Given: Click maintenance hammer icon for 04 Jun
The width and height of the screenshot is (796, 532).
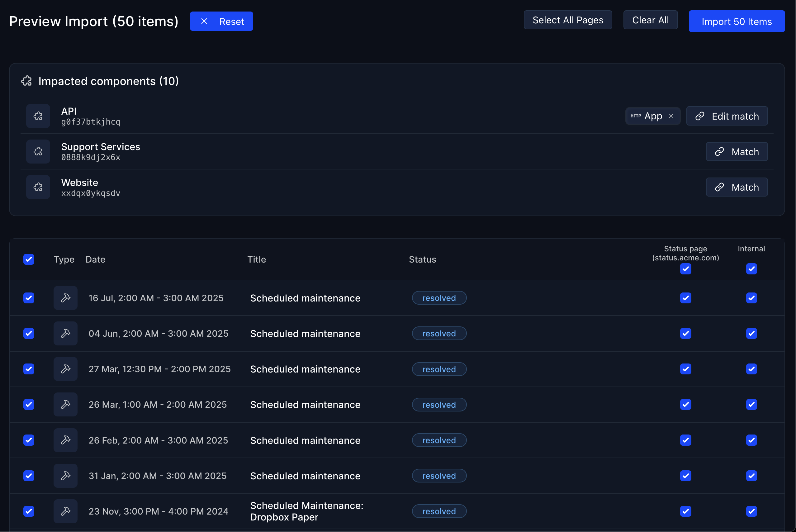Looking at the screenshot, I should [65, 334].
